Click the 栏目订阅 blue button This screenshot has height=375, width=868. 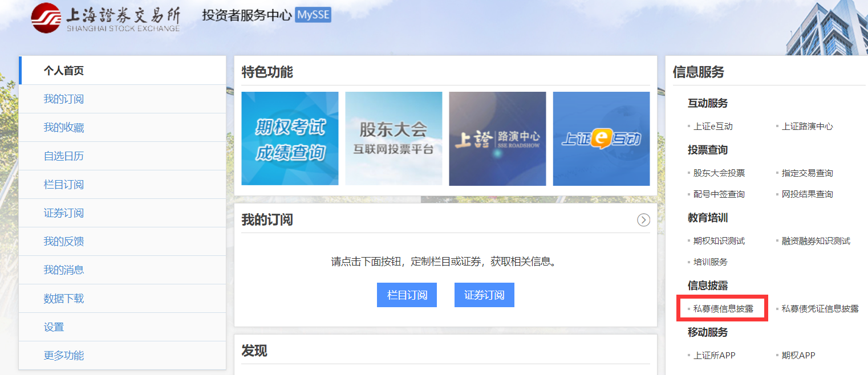tap(407, 295)
